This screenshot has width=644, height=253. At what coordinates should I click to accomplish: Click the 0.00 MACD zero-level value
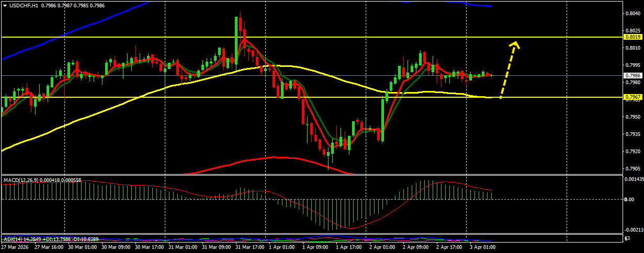point(630,200)
